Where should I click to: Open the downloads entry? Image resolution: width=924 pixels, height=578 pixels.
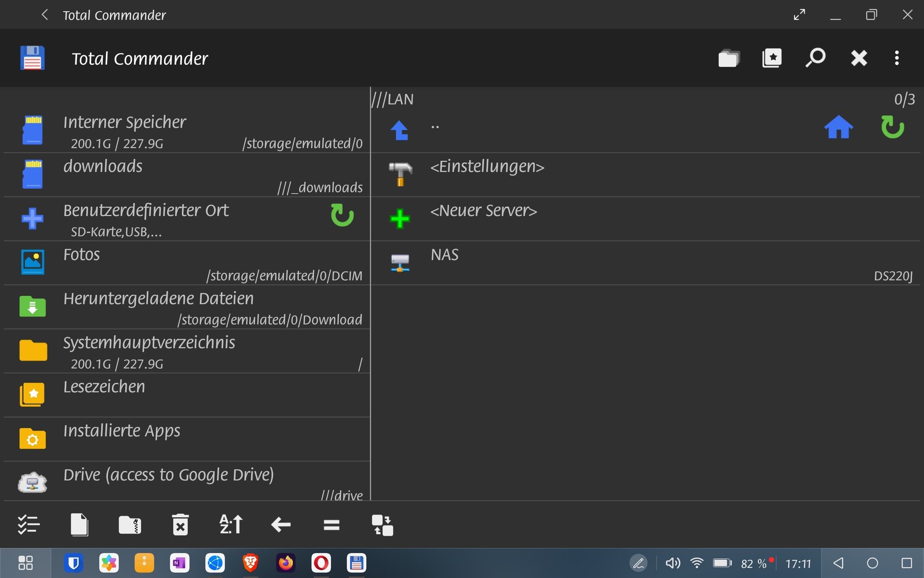tap(187, 175)
